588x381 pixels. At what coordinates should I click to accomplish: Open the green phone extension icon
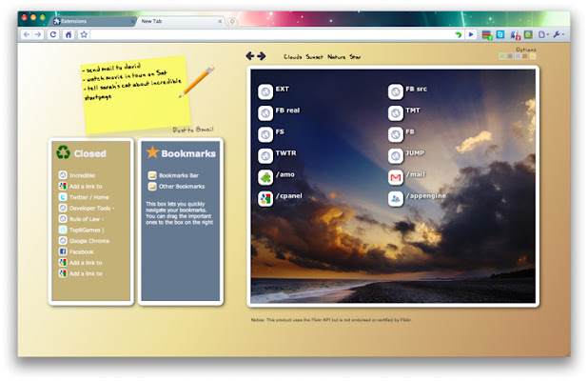(x=528, y=35)
